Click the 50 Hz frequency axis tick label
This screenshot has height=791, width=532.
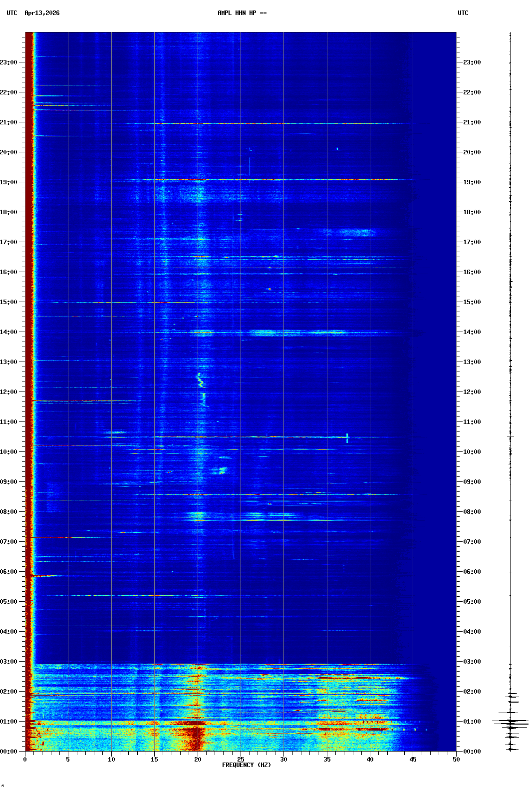pos(456,760)
